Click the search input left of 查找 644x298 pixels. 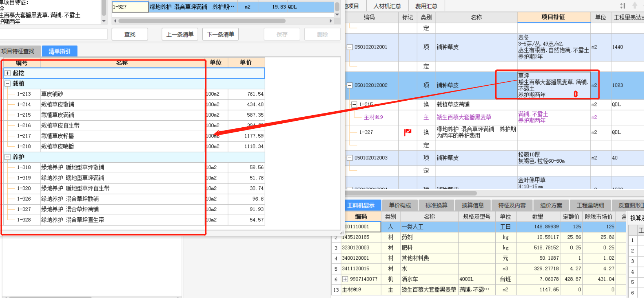53,34
